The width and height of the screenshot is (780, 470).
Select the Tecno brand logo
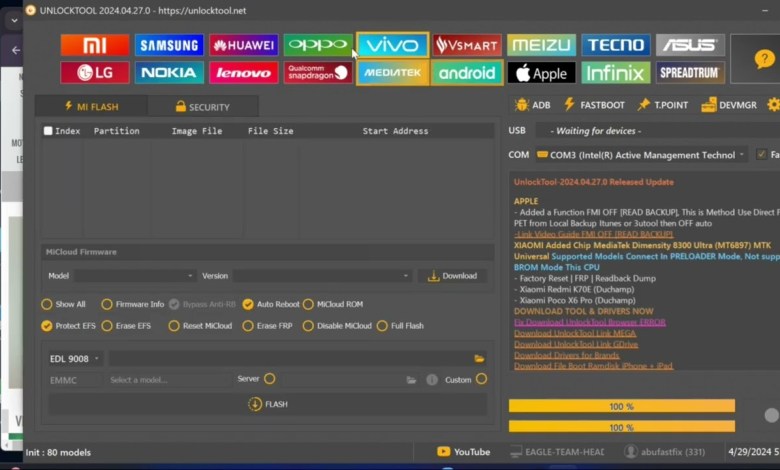pos(616,45)
